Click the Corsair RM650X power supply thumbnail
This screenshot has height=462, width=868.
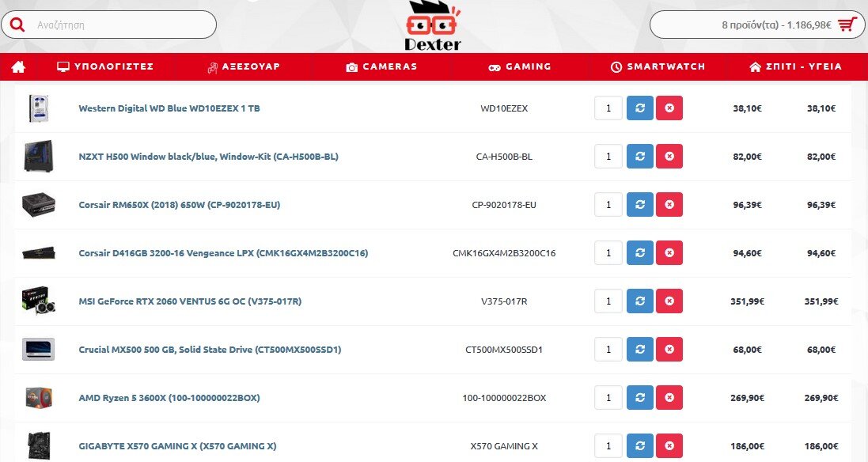[39, 205]
